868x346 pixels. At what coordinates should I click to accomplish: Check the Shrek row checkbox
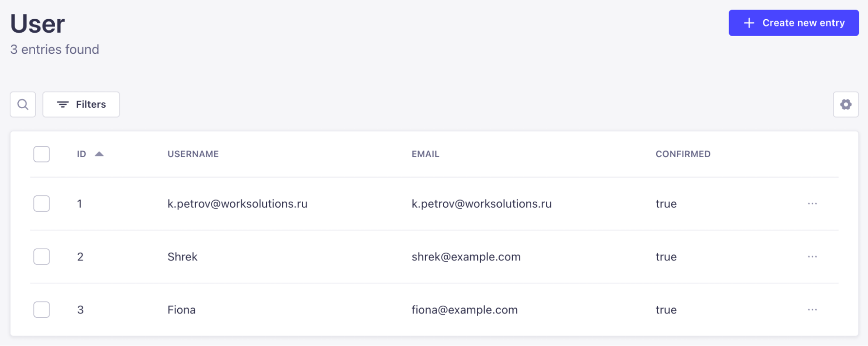click(42, 257)
